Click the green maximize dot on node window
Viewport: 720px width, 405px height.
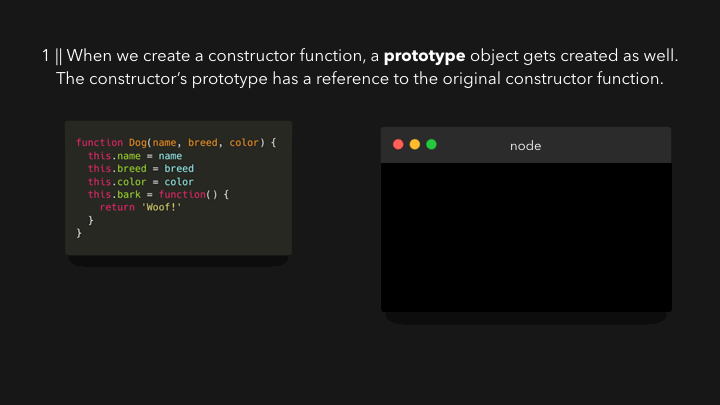coord(431,145)
